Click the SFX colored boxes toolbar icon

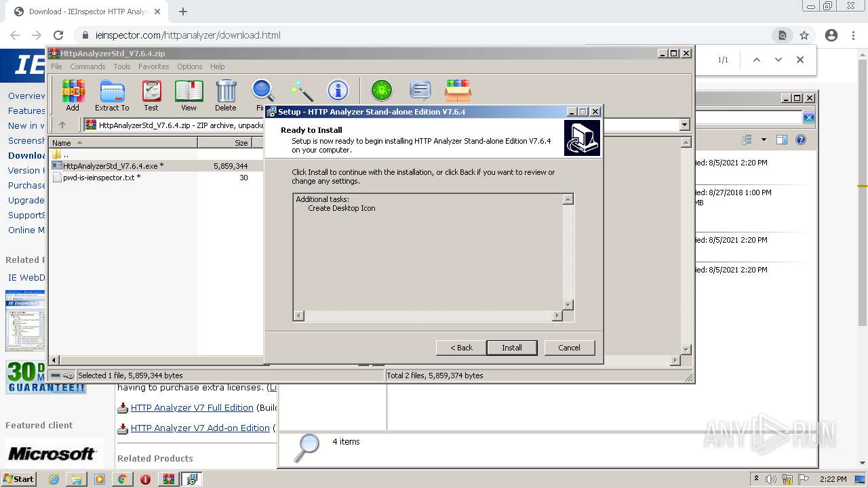click(458, 90)
